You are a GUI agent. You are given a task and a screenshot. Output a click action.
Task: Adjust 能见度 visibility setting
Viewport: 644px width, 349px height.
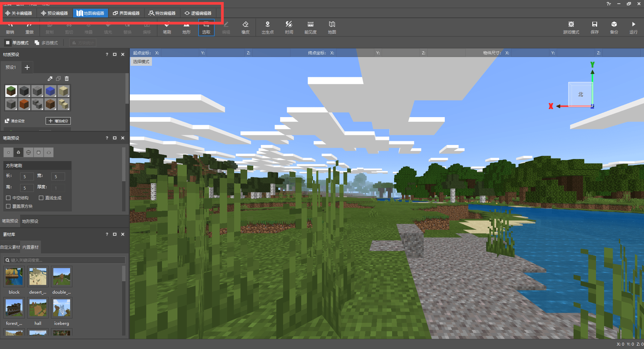(x=311, y=28)
